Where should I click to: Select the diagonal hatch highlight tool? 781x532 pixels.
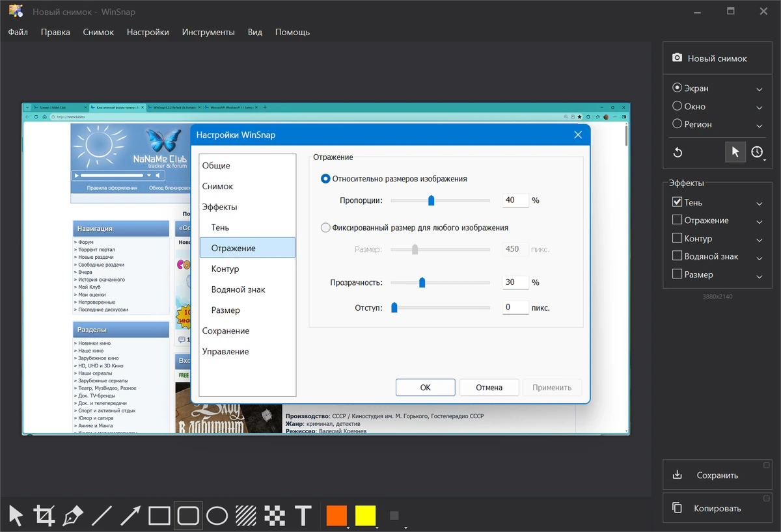pyautogui.click(x=245, y=516)
